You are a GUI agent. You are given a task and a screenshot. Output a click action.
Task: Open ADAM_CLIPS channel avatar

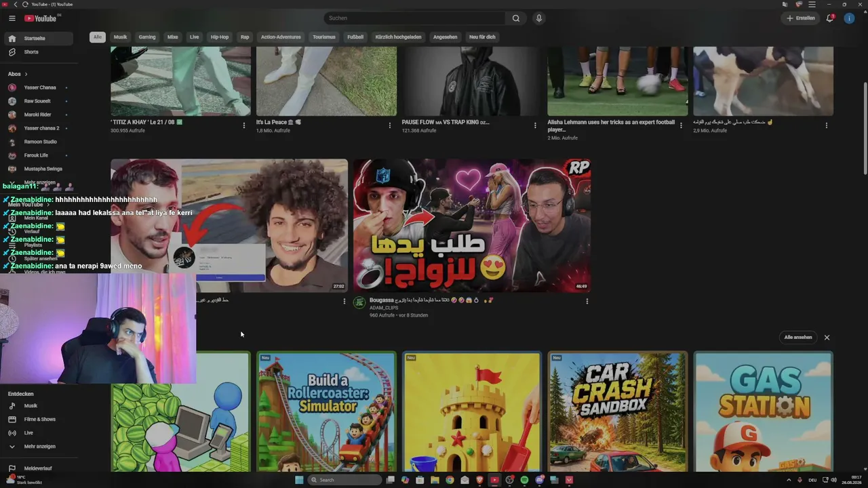[x=359, y=302]
